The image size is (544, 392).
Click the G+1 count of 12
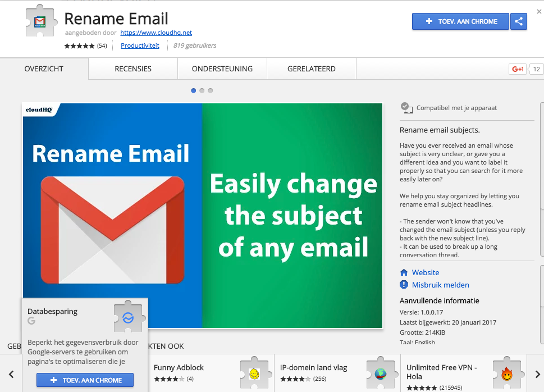[536, 69]
